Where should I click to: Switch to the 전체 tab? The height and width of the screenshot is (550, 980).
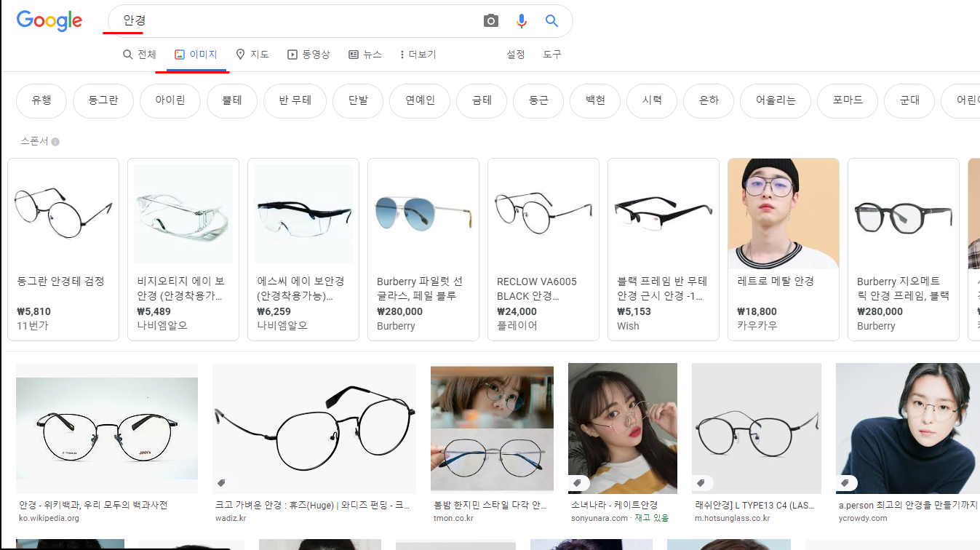(x=140, y=55)
